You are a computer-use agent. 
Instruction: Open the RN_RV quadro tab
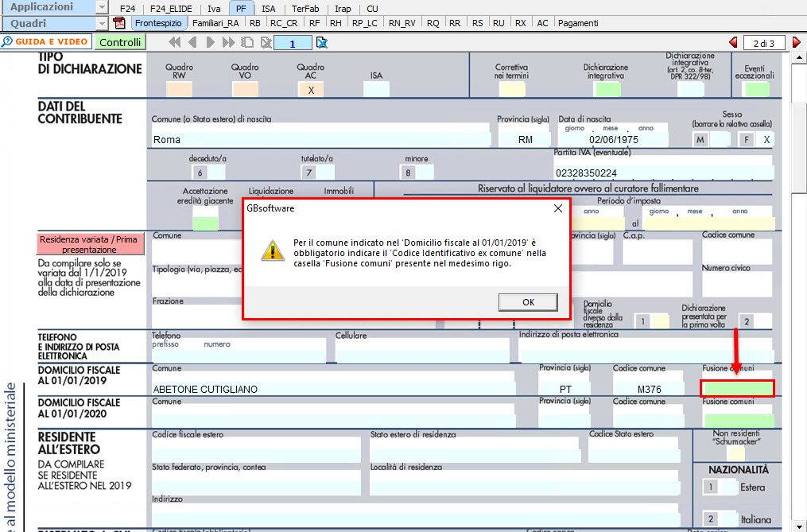pos(402,23)
